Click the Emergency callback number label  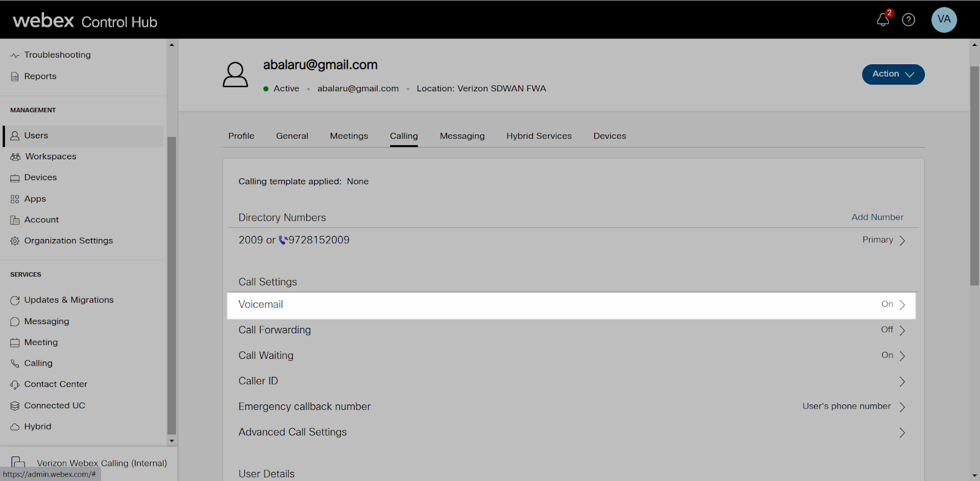point(304,407)
